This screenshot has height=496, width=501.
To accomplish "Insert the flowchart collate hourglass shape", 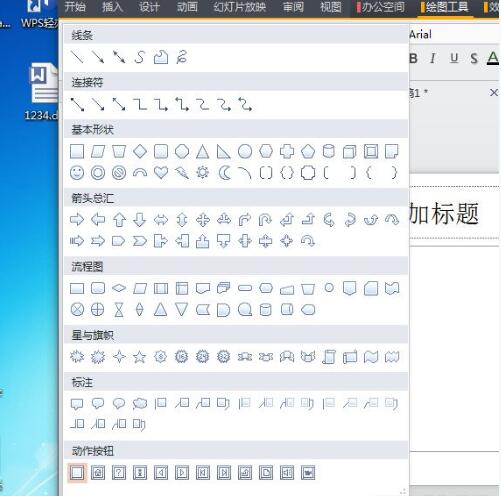I will tap(119, 310).
